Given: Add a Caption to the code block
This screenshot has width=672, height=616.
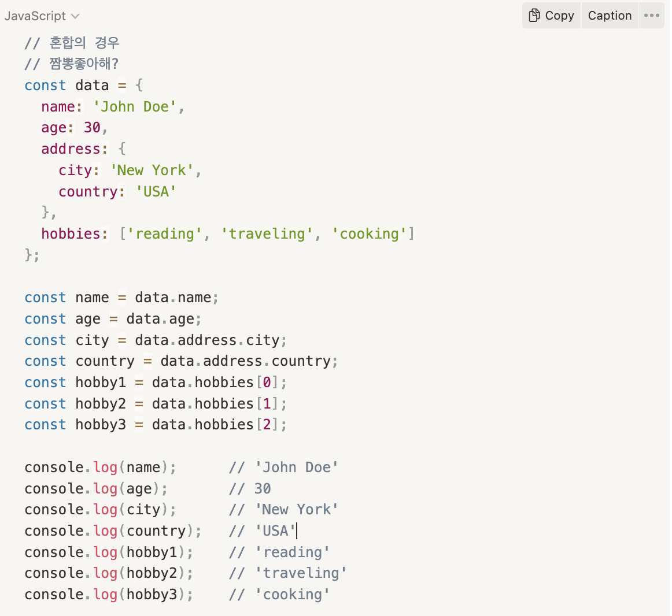Looking at the screenshot, I should click(x=610, y=16).
